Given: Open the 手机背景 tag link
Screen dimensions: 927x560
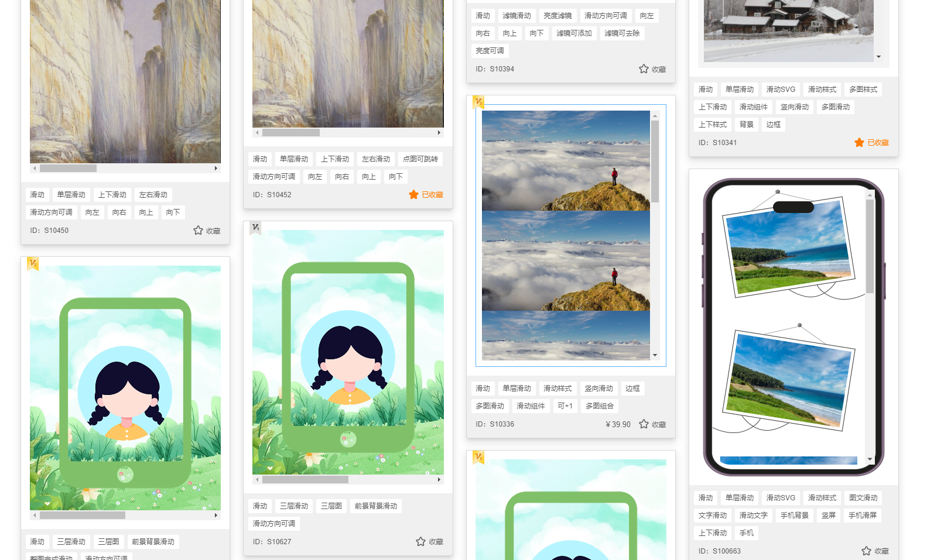Looking at the screenshot, I should (794, 516).
